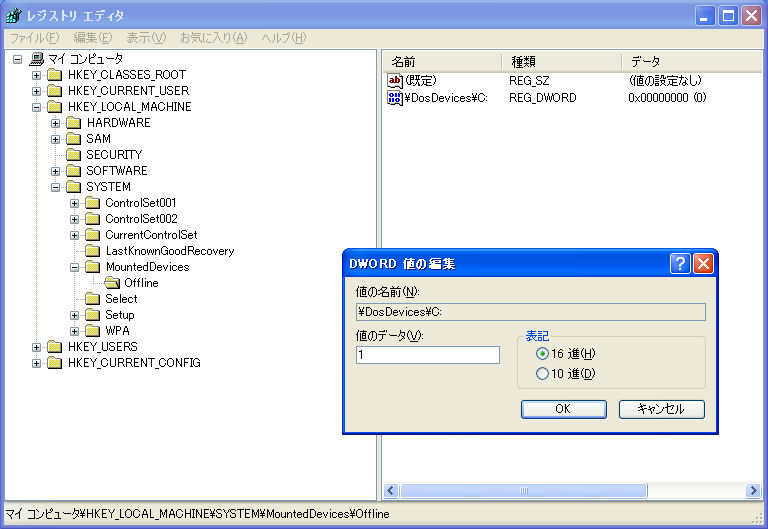Image resolution: width=768 pixels, height=529 pixels.
Task: Click the WPA folder icon
Action: point(93,331)
